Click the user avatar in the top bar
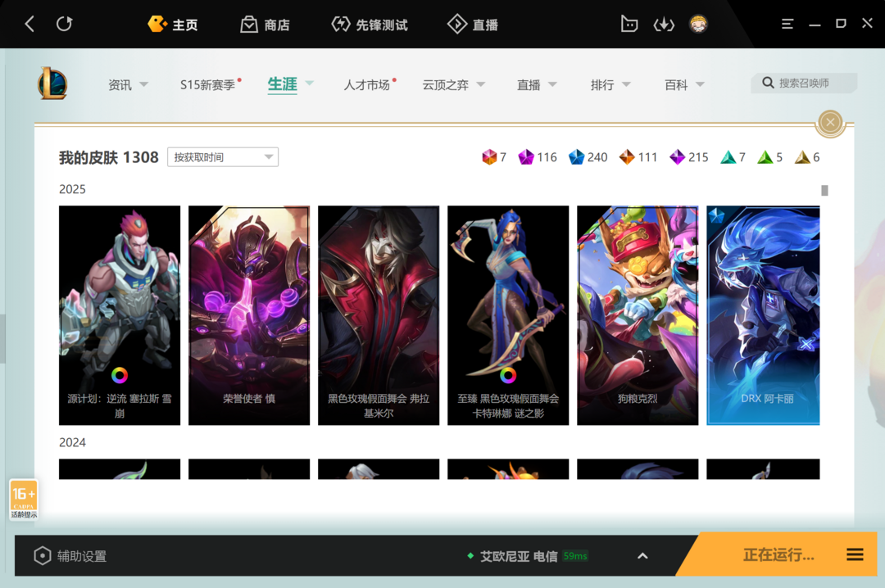The width and height of the screenshot is (885, 588). [698, 25]
